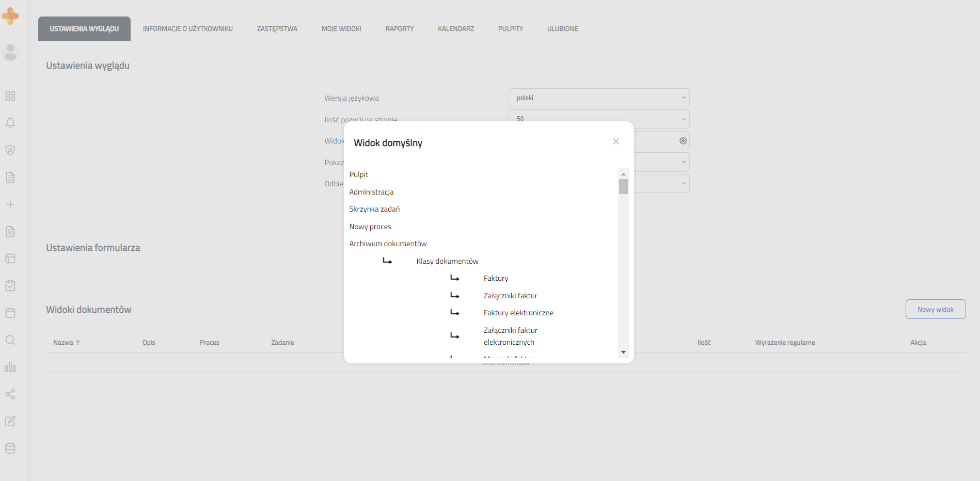The image size is (980, 481).
Task: Open the clipboard check icon
Action: click(x=10, y=285)
